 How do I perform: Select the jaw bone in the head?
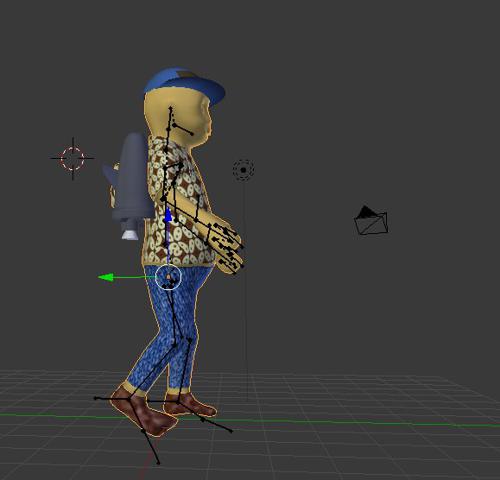click(x=183, y=129)
